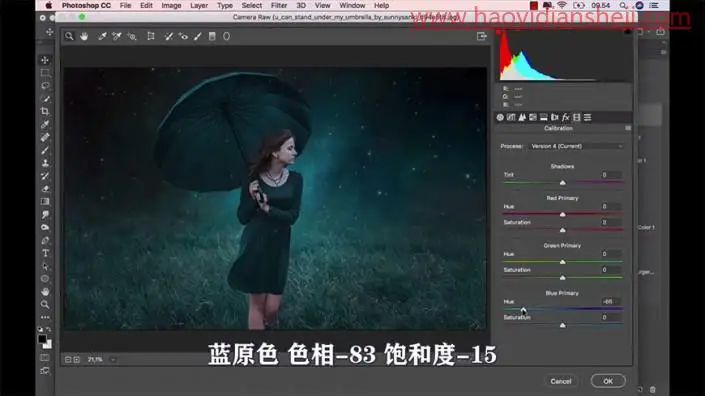Open the Calibration panel options menu
The height and width of the screenshot is (396, 705).
click(x=628, y=128)
